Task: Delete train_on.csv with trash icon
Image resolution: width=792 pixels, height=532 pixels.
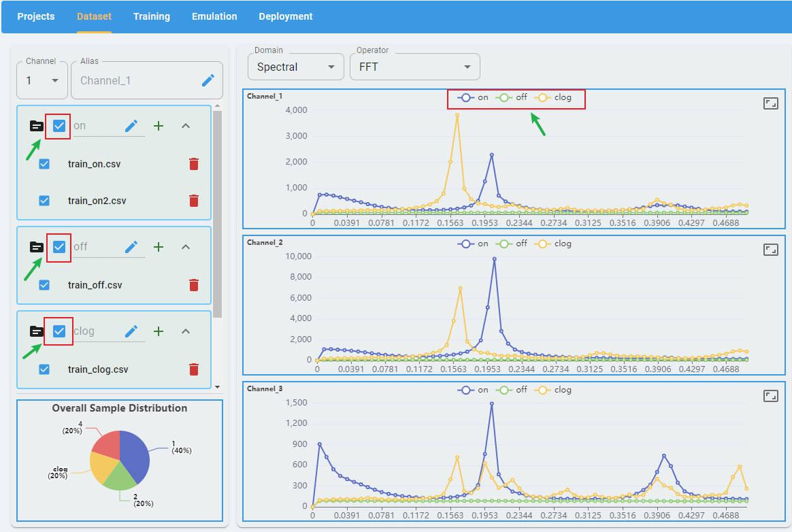Action: point(194,164)
